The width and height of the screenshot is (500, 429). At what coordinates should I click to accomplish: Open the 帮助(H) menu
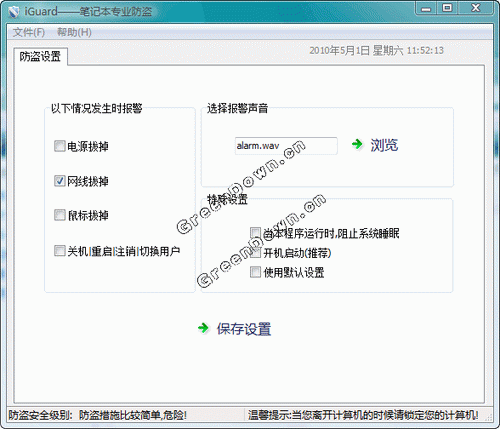tap(74, 32)
